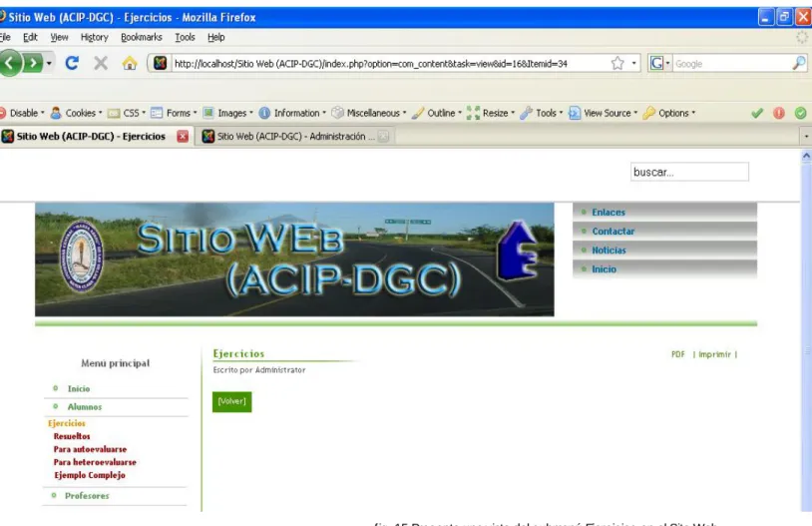The width and height of the screenshot is (812, 526).
Task: Open Profesores in Menú principal
Action: tap(87, 496)
